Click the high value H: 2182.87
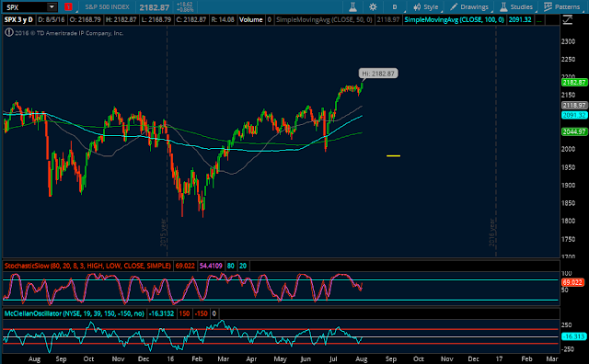The height and width of the screenshot is (364, 589). coord(121,19)
